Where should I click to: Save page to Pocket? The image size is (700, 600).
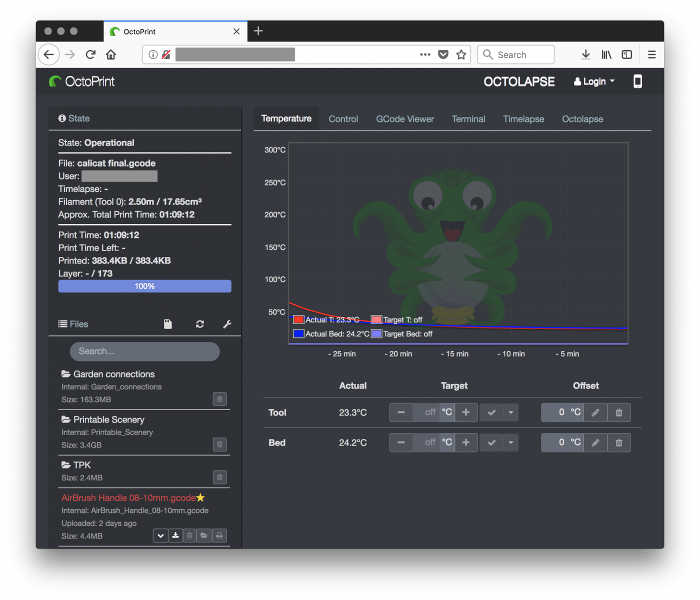click(x=443, y=54)
